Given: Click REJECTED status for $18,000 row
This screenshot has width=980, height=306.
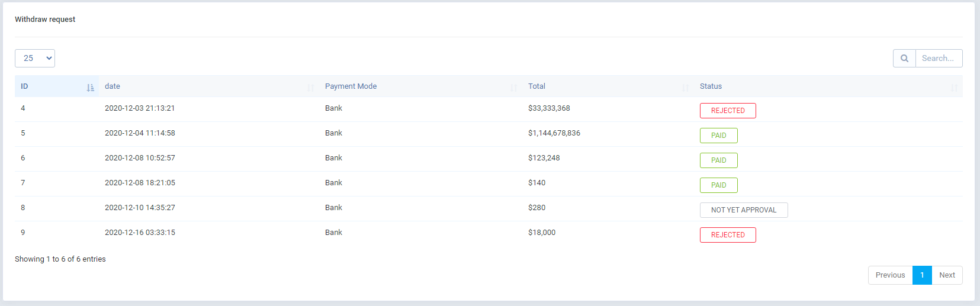Looking at the screenshot, I should pyautogui.click(x=728, y=235).
